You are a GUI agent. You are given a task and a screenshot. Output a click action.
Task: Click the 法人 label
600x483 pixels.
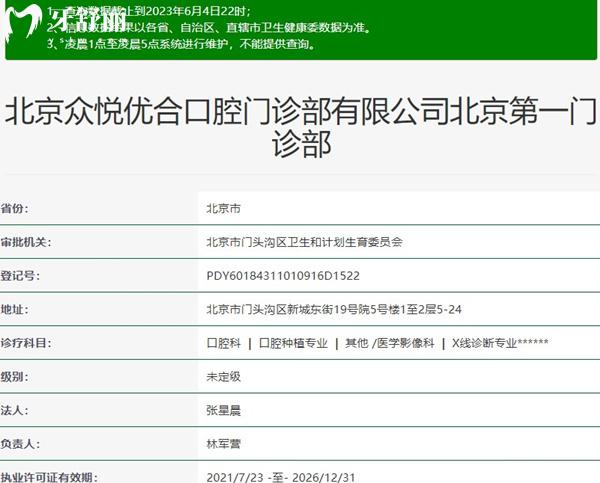tap(14, 410)
